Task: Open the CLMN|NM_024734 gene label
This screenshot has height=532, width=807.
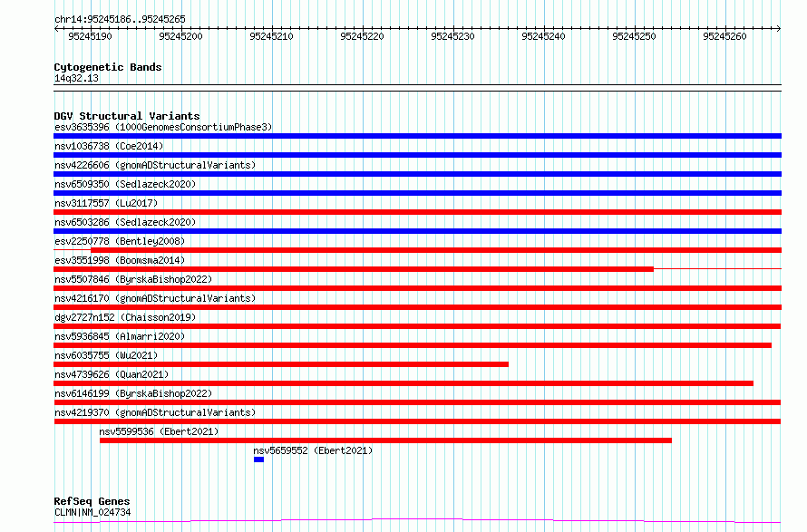Action: [92, 512]
